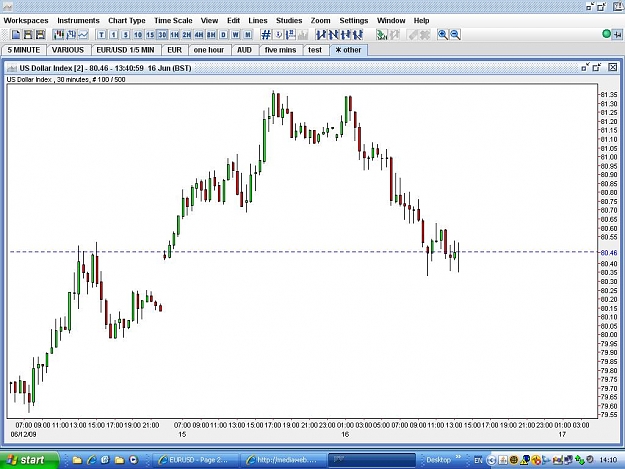The image size is (625, 469).
Task: Choose the monthly (M) time scale
Action: click(248, 35)
